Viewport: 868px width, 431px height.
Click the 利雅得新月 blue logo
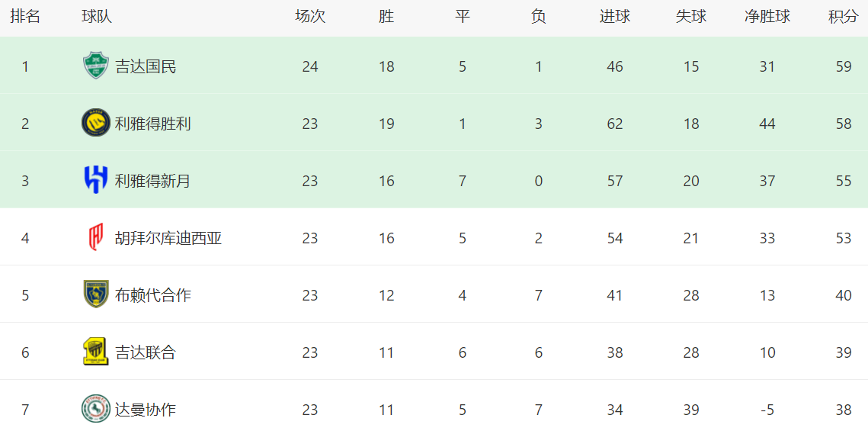tap(96, 180)
